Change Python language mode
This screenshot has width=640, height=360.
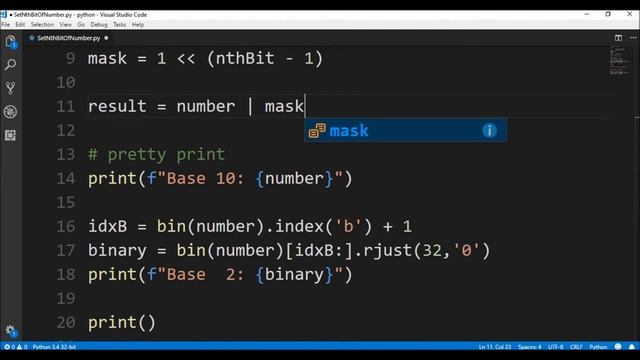[598, 347]
